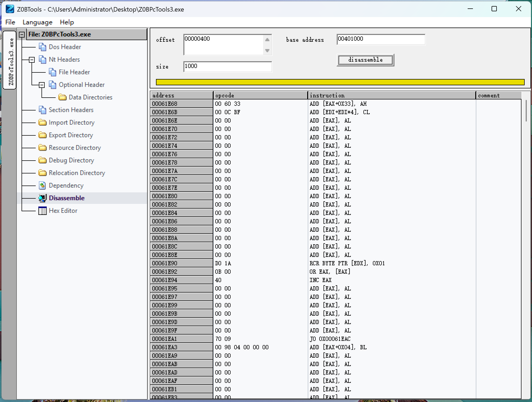The image size is (532, 402).
Task: Select Dos Header in the tree
Action: coord(65,47)
